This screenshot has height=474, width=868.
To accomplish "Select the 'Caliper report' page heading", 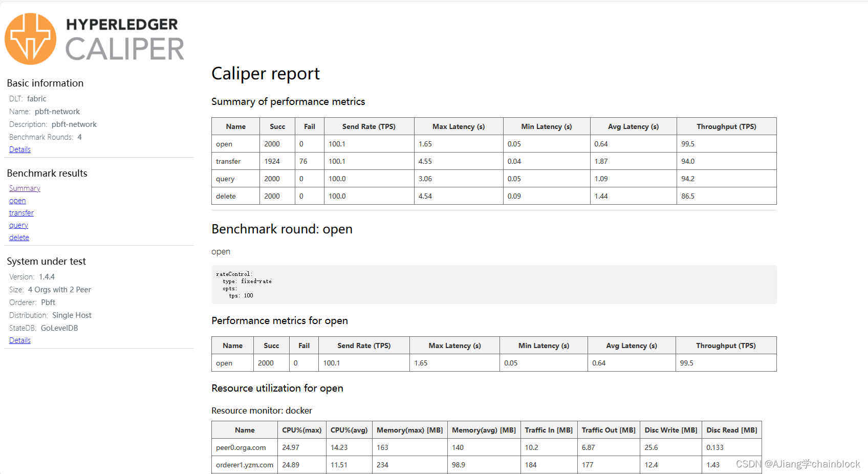I will coord(266,74).
